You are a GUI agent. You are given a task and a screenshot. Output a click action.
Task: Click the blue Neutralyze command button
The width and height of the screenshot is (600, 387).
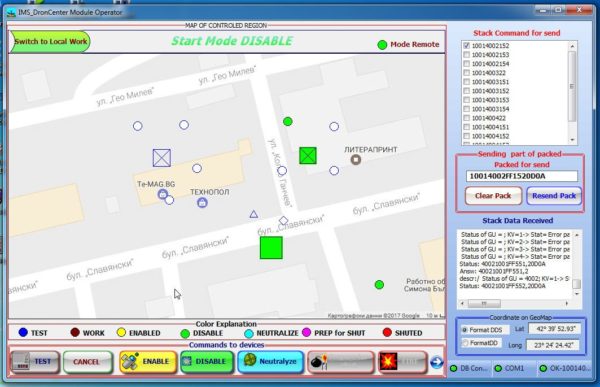(x=271, y=361)
